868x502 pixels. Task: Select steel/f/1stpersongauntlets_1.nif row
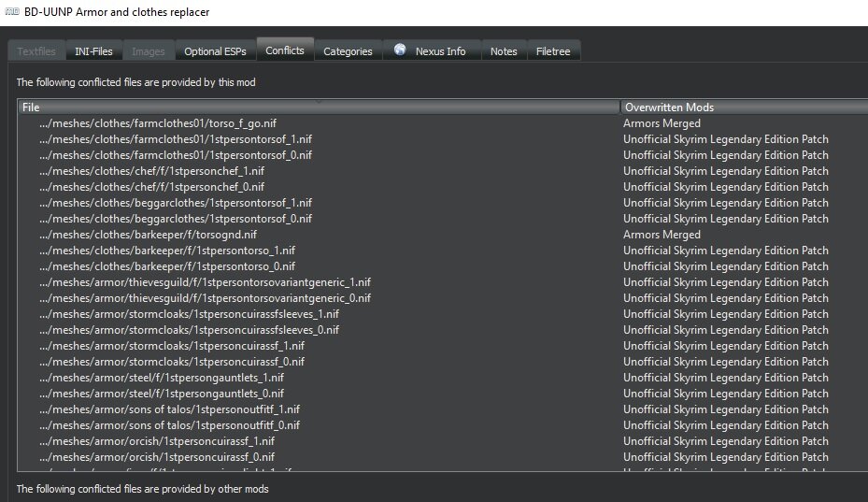(442, 378)
